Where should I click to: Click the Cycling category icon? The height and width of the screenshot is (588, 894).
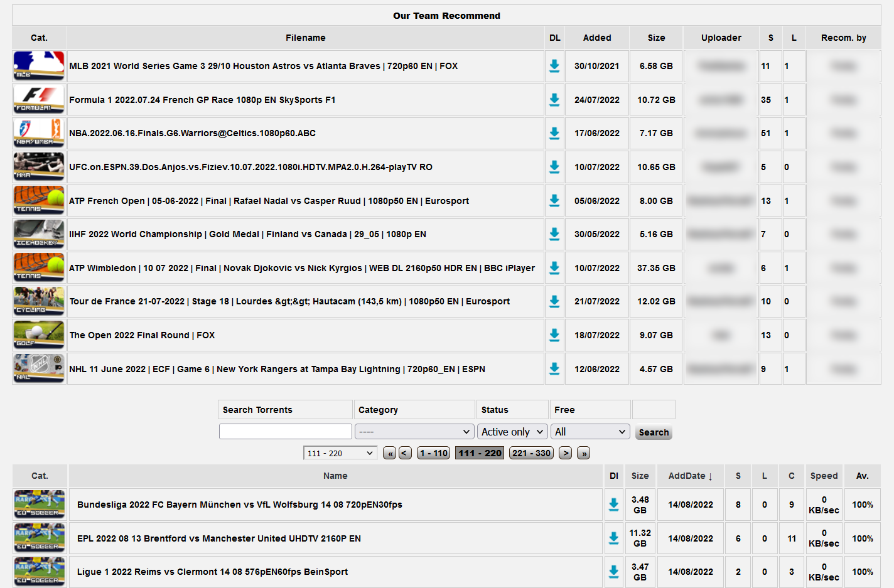39,301
